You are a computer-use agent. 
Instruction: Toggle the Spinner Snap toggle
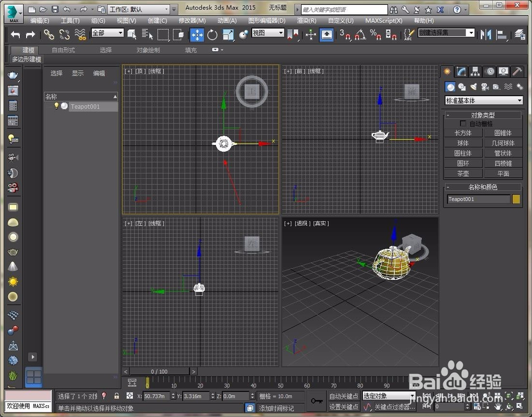(391, 35)
